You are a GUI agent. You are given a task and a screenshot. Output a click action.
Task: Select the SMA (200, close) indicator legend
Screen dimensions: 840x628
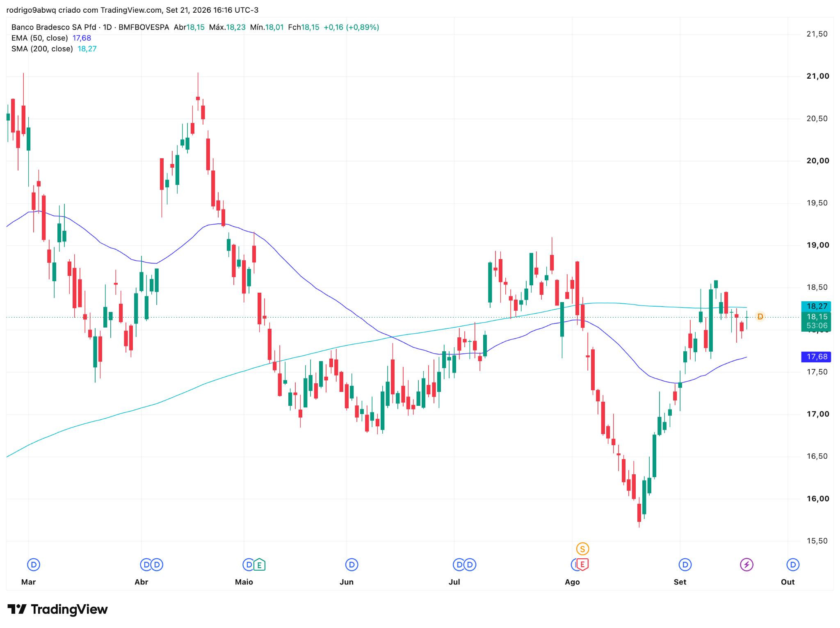(42, 49)
